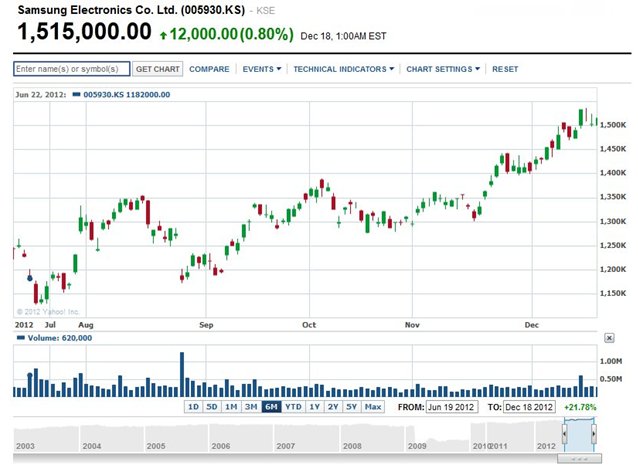638x475 pixels.
Task: Close the Volume panel with X icon
Action: point(609,338)
